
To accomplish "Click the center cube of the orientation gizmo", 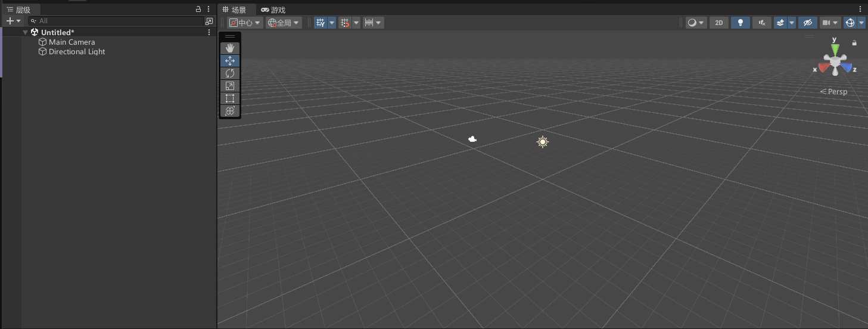I will (835, 61).
